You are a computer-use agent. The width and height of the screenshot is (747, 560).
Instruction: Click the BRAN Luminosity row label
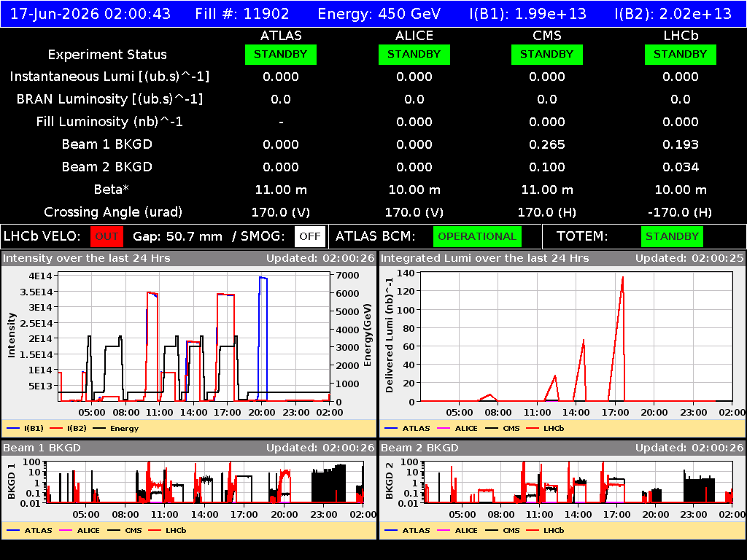(x=109, y=99)
